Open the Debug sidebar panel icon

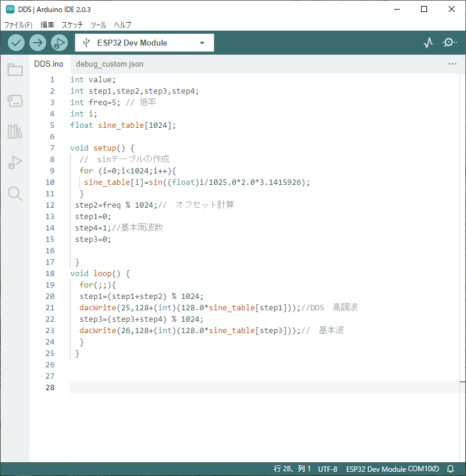point(15,163)
